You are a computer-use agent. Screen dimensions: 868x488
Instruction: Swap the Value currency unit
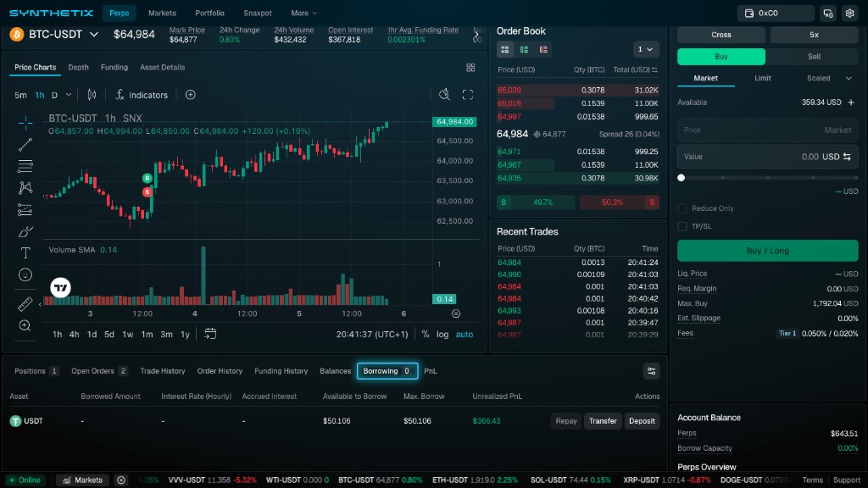pos(847,157)
